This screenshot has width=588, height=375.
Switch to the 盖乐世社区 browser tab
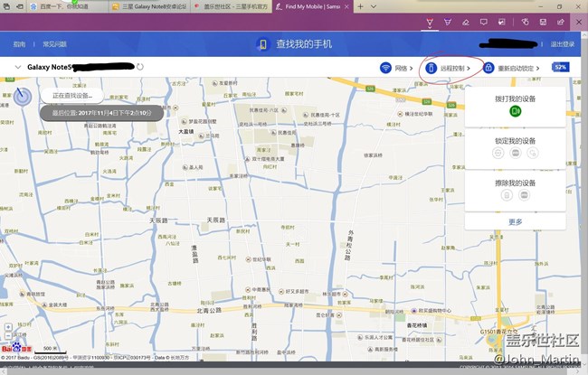pos(232,6)
